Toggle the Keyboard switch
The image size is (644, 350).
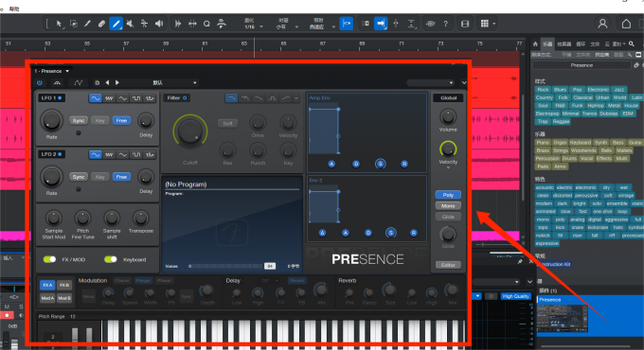pyautogui.click(x=111, y=259)
